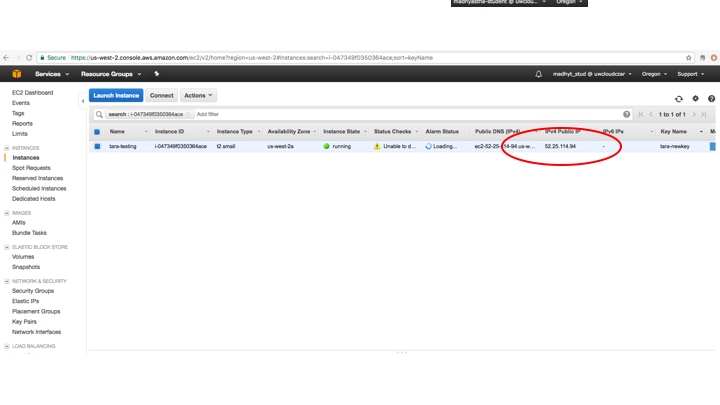The height and width of the screenshot is (405, 720).
Task: Collapse the INSTANCES sidebar section
Action: 7,148
